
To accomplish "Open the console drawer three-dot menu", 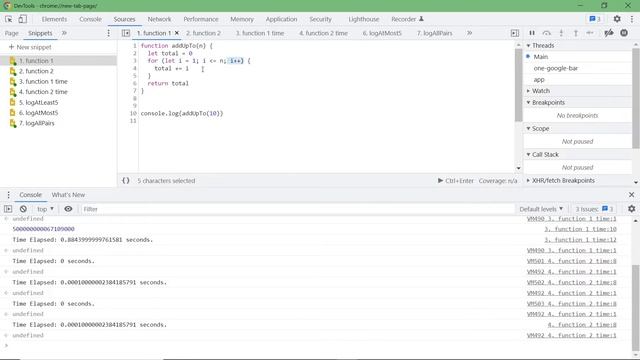I will pyautogui.click(x=8, y=195).
